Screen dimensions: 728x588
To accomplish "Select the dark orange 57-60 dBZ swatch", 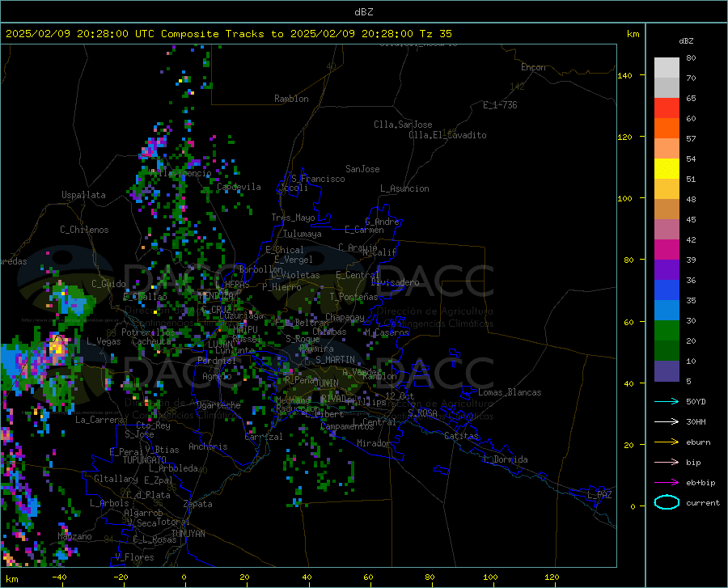I will (667, 129).
